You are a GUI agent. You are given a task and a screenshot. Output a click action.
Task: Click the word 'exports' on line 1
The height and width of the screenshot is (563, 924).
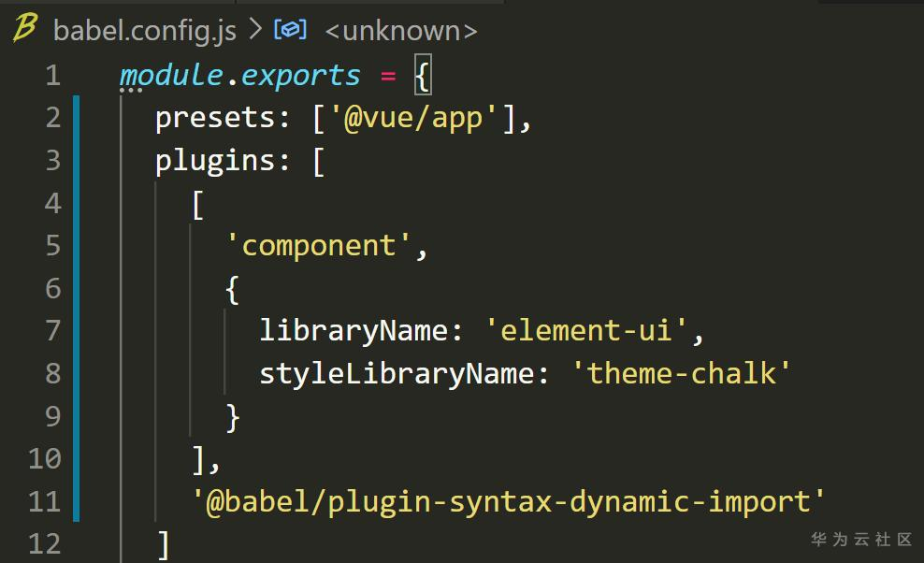pyautogui.click(x=300, y=77)
